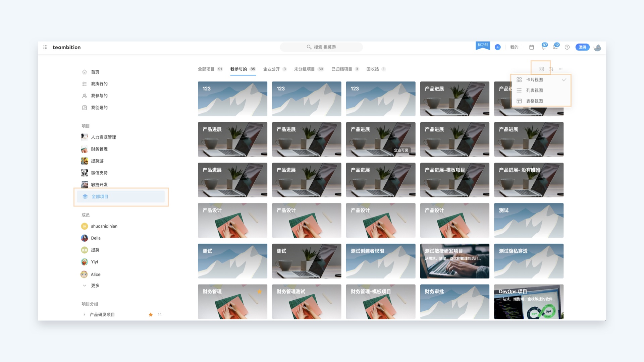Open the user avatar menu
Viewport: 644px width, 362px height.
(598, 48)
